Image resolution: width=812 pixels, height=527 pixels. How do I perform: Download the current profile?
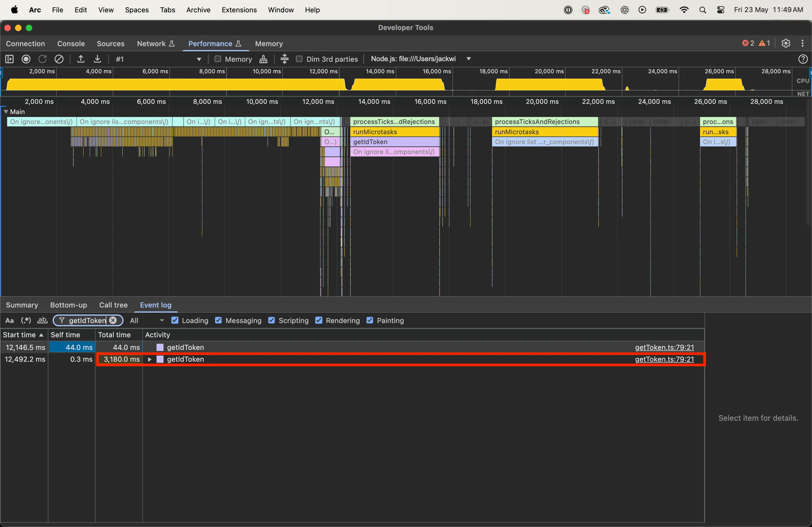click(97, 59)
